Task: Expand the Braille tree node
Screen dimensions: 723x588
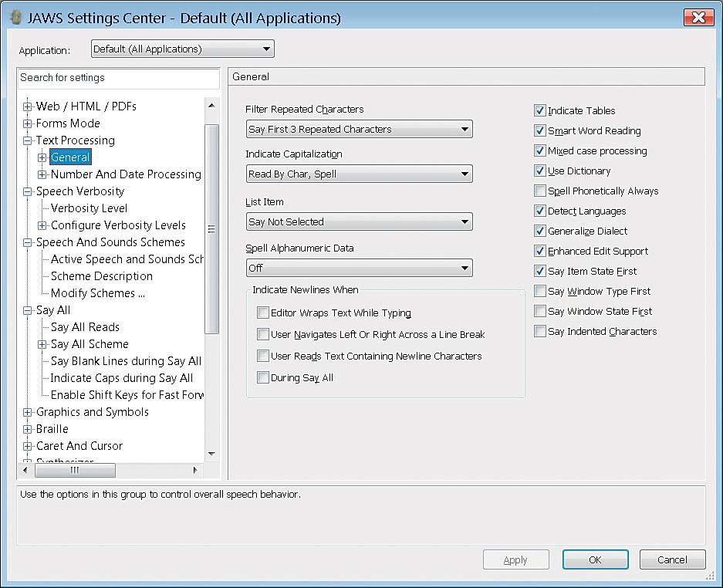Action: [x=28, y=429]
